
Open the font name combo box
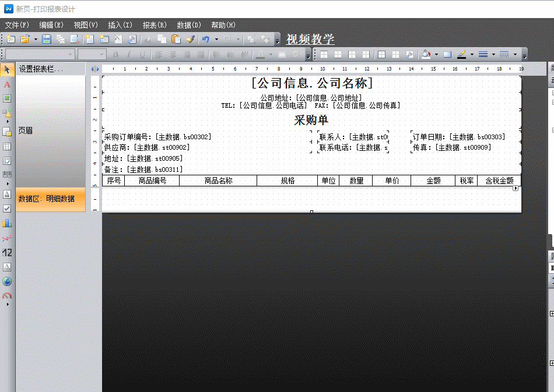40,55
